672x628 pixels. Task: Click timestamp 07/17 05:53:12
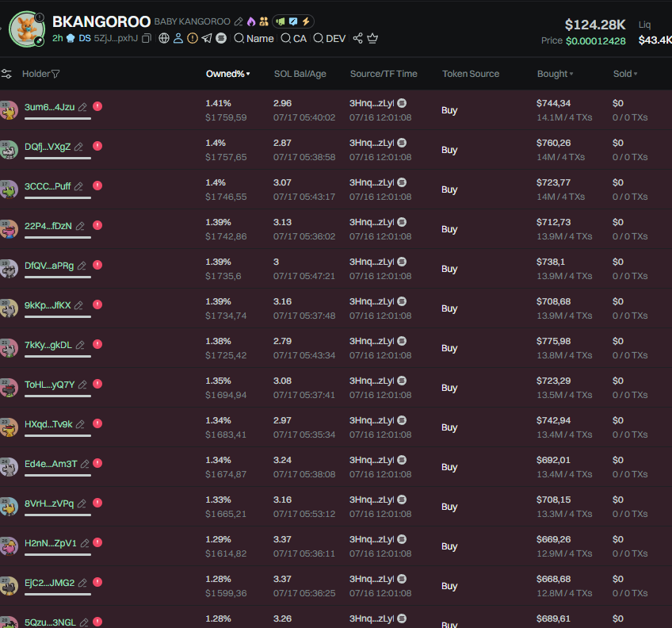click(x=304, y=514)
